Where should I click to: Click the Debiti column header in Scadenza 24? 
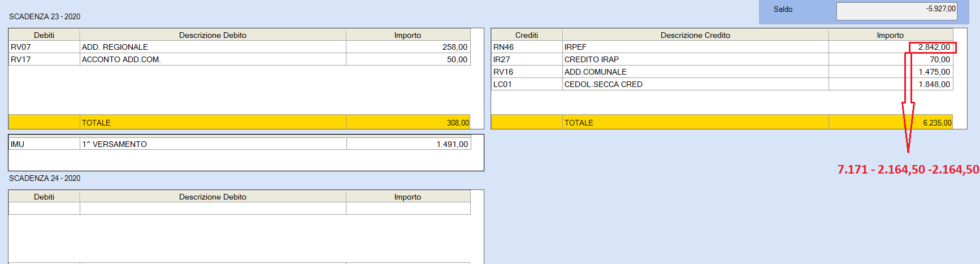pyautogui.click(x=44, y=197)
